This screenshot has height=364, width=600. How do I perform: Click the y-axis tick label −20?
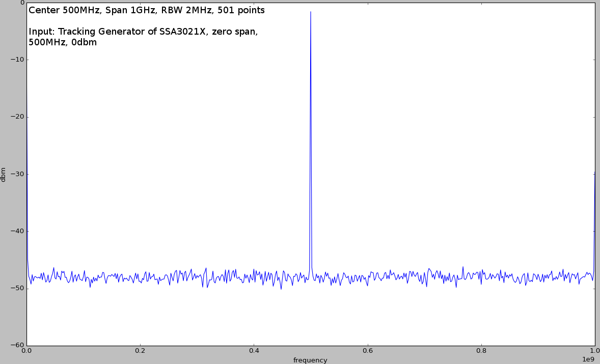click(16, 117)
